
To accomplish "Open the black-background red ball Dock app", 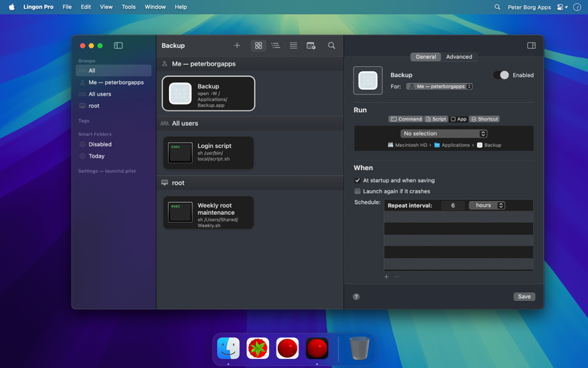I will (317, 348).
